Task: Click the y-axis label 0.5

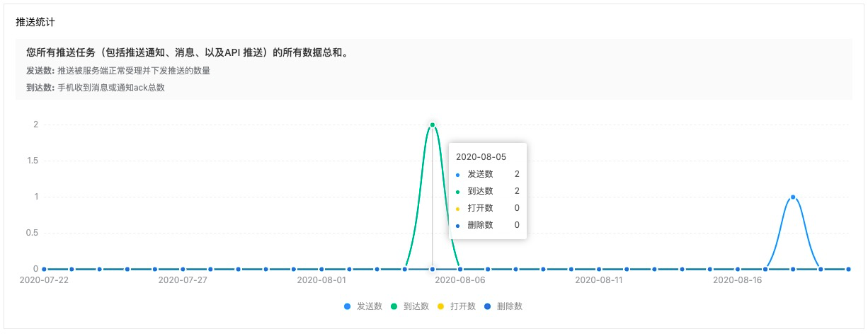Action: [x=31, y=233]
